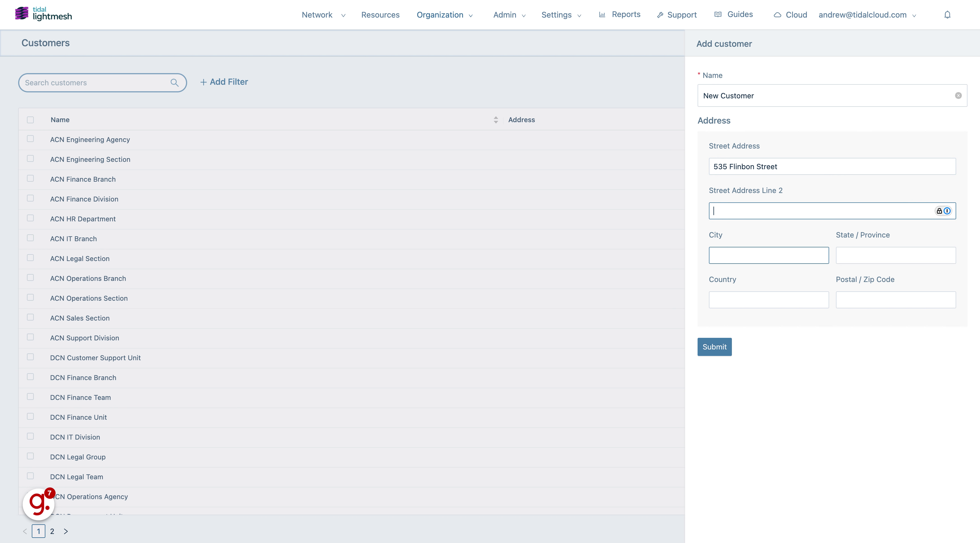Go to the next page arrow

click(66, 531)
